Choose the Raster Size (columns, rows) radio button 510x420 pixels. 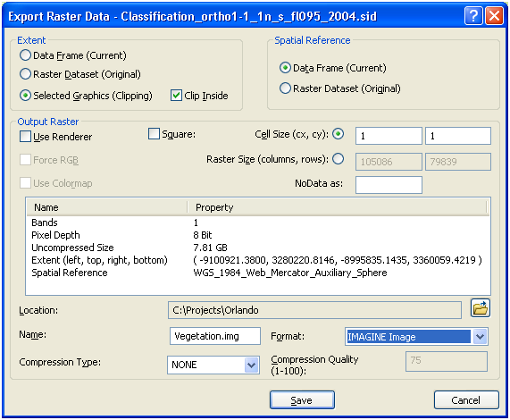pos(338,159)
